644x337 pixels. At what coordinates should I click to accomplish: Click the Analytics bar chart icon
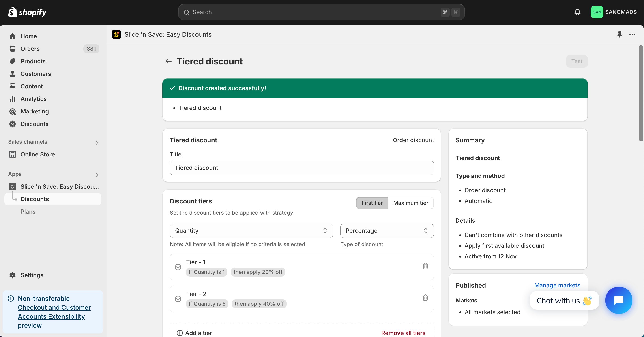(x=13, y=99)
